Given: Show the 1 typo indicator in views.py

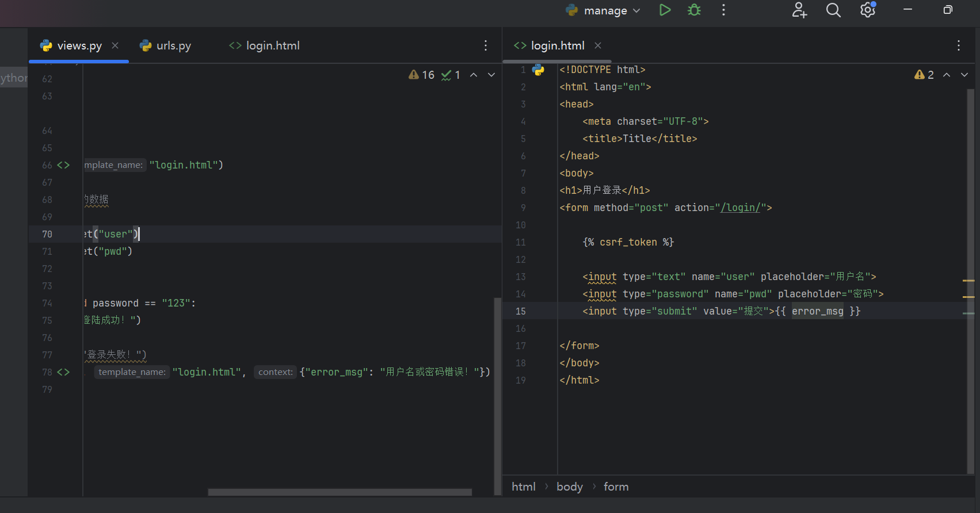Looking at the screenshot, I should point(451,75).
